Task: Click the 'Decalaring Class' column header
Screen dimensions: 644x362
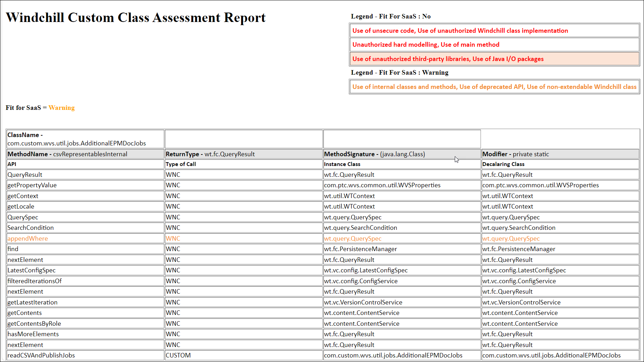Action: coord(560,164)
